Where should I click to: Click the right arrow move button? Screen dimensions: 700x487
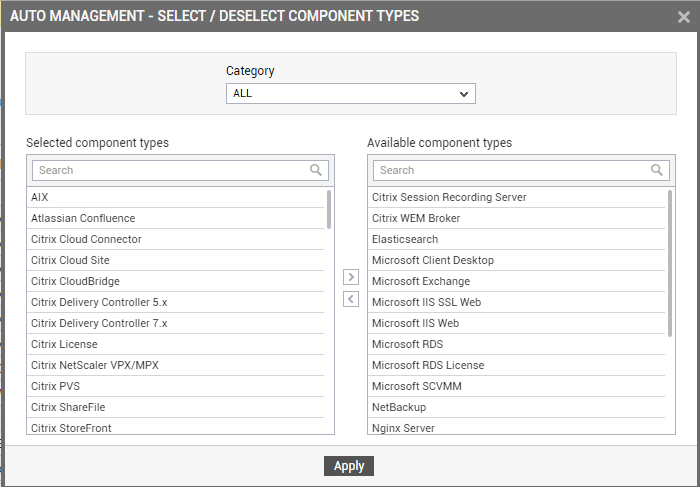(x=351, y=277)
